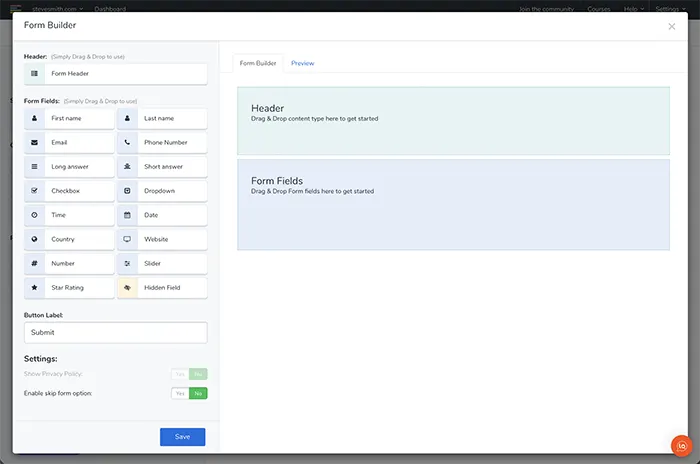Open the Settings dropdown menu

pyautogui.click(x=670, y=8)
